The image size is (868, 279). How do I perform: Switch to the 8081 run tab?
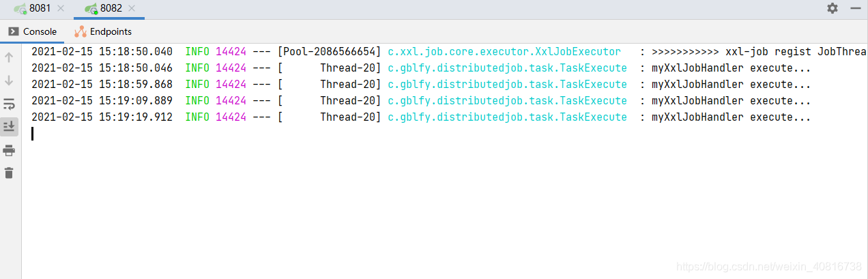pyautogui.click(x=40, y=8)
